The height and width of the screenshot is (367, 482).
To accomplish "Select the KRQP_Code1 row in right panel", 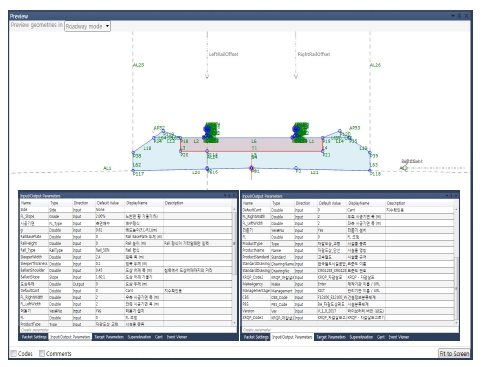I will (x=348, y=318).
